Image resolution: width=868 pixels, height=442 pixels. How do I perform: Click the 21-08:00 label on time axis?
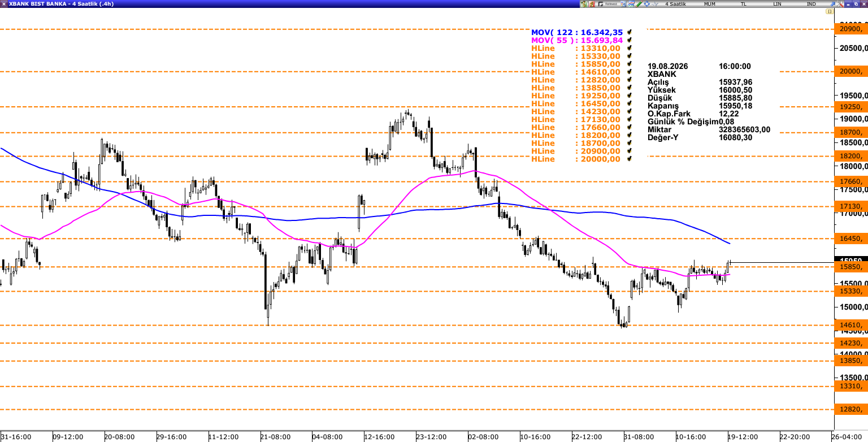click(x=275, y=437)
